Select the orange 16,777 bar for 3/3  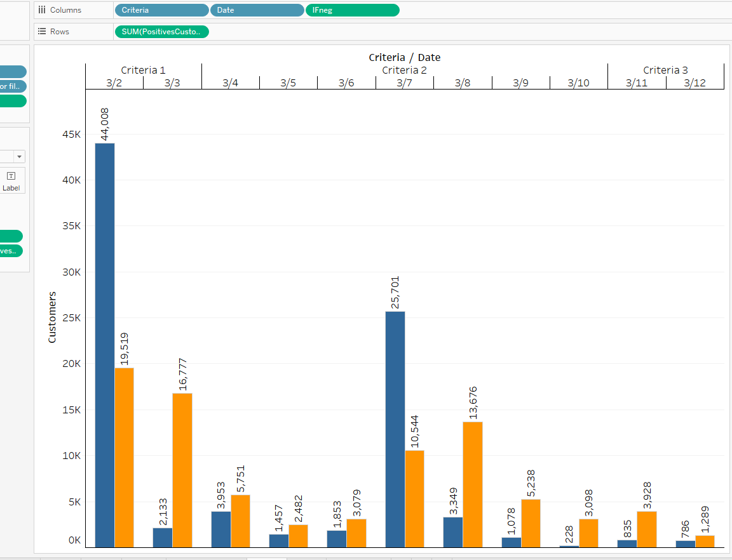pyautogui.click(x=182, y=470)
